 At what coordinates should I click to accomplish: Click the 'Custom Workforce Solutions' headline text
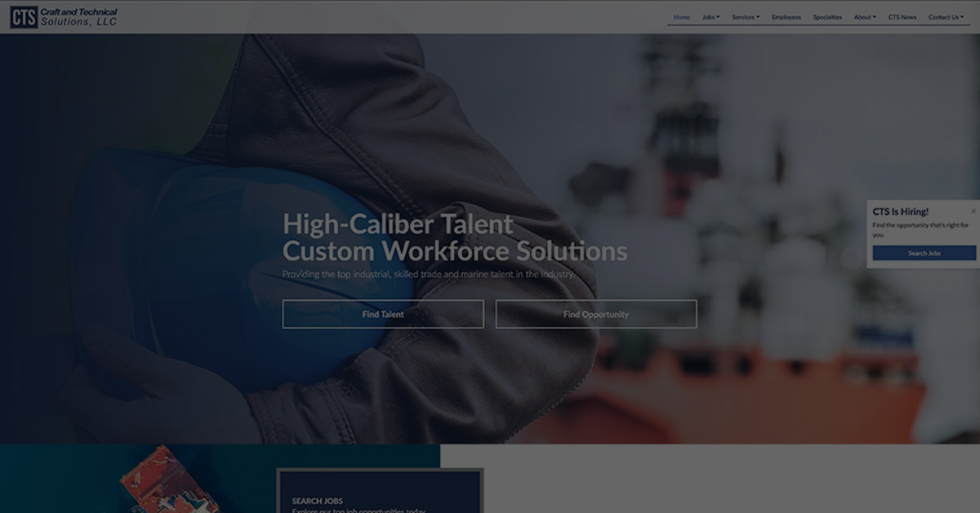click(x=455, y=250)
